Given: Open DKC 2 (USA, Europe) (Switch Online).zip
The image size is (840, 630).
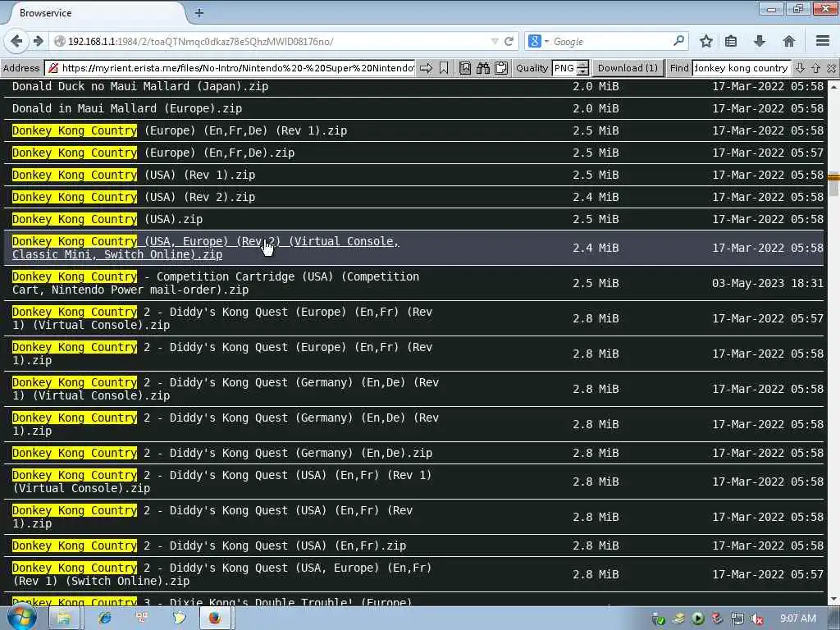Looking at the screenshot, I should 221,574.
